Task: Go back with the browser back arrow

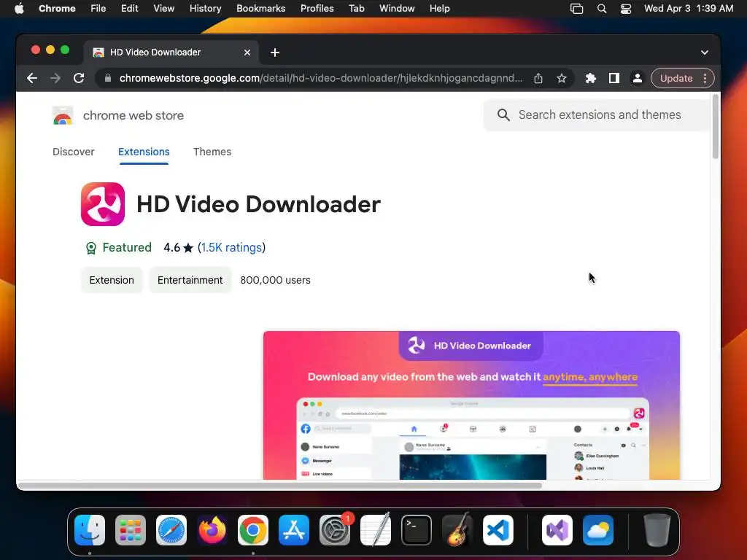Action: [x=32, y=78]
